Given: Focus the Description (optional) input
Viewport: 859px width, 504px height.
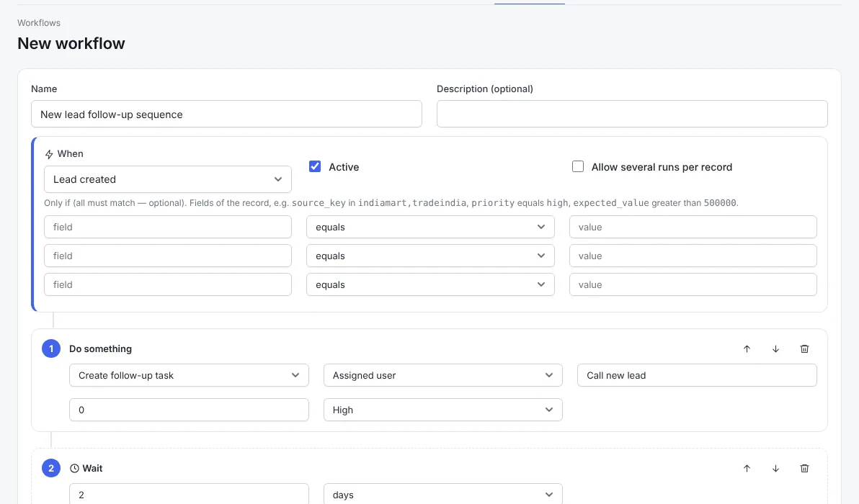Looking at the screenshot, I should click(632, 114).
